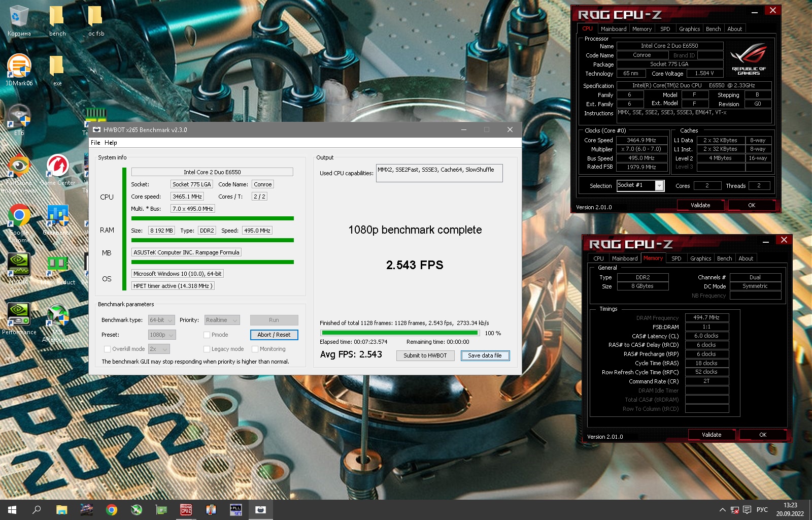
Task: Open the Overkill 2x multiplier dropdown
Action: (x=159, y=349)
